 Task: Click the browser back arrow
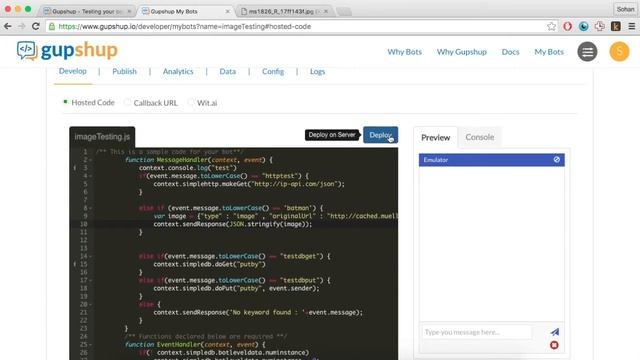point(8,27)
